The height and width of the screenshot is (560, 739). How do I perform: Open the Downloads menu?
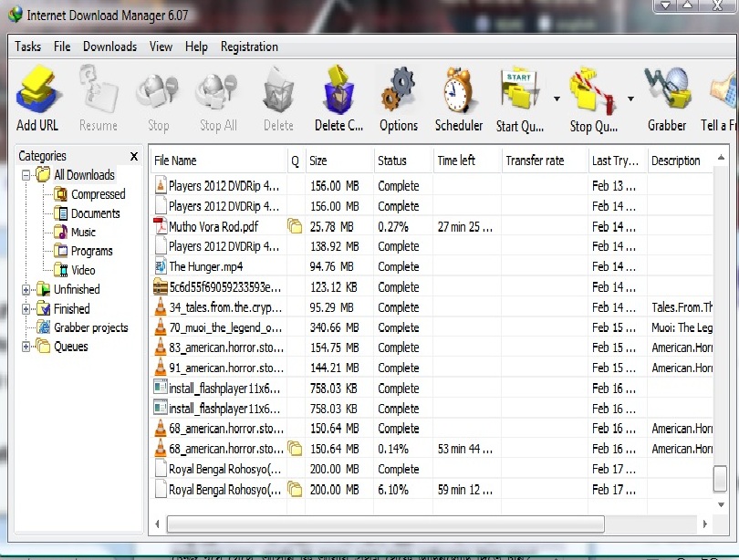(109, 47)
